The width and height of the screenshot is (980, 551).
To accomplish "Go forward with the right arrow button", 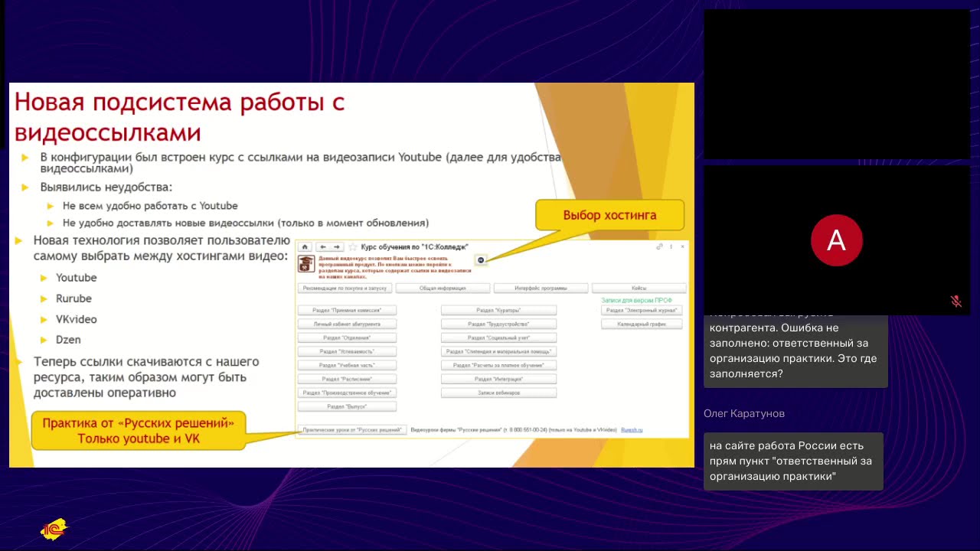I will pos(337,247).
